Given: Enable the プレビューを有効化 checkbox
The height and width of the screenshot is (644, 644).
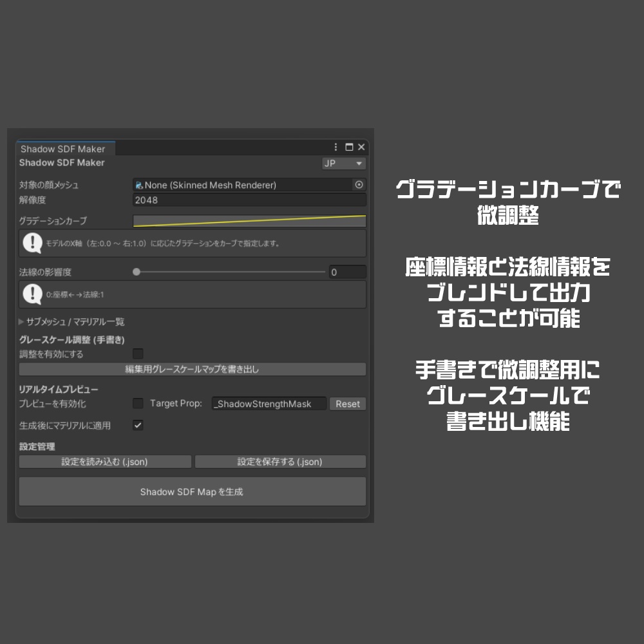Looking at the screenshot, I should [x=137, y=403].
